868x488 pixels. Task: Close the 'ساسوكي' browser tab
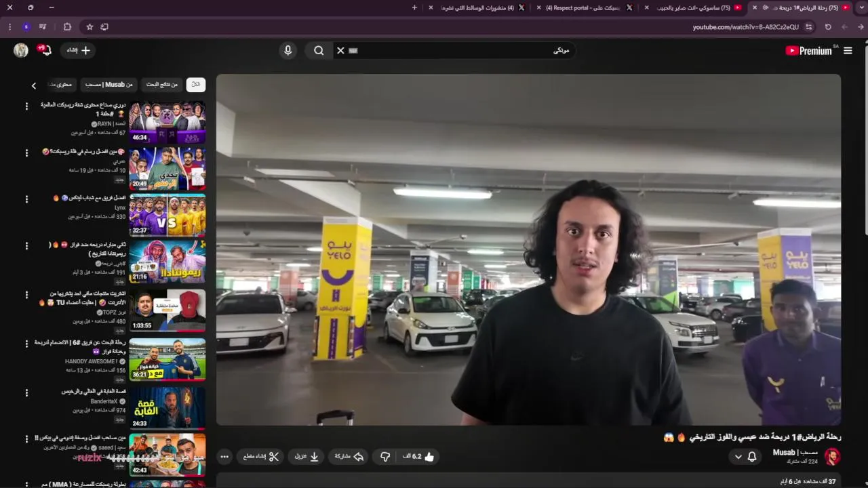(x=647, y=7)
